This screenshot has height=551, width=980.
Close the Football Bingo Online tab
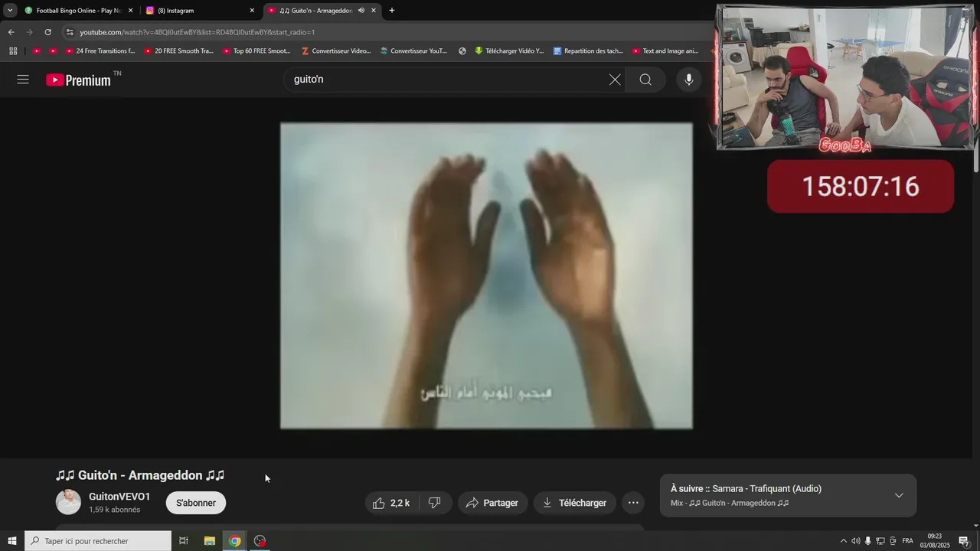tap(130, 11)
